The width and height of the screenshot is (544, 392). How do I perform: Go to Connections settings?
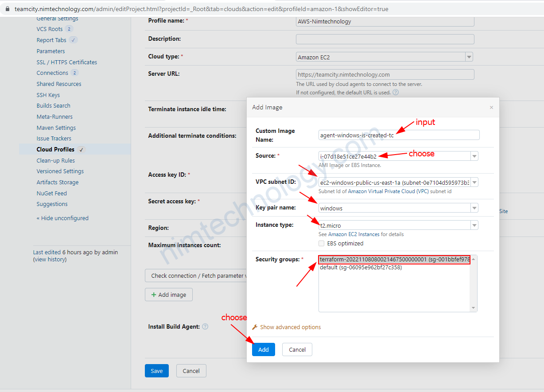click(x=52, y=73)
